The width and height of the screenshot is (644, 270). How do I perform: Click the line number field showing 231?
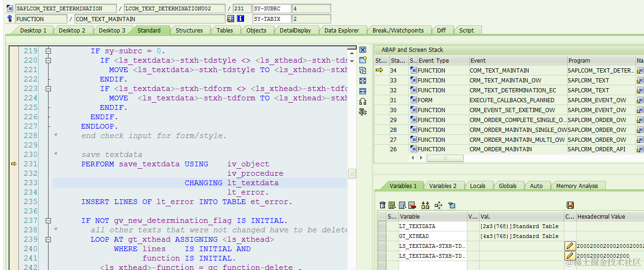[242, 8]
